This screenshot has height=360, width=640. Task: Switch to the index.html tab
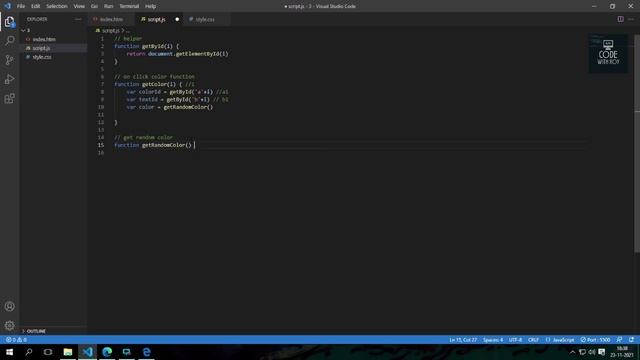(x=111, y=19)
